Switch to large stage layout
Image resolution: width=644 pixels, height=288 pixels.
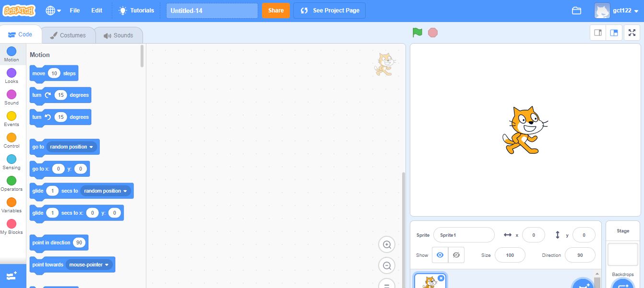tap(614, 33)
